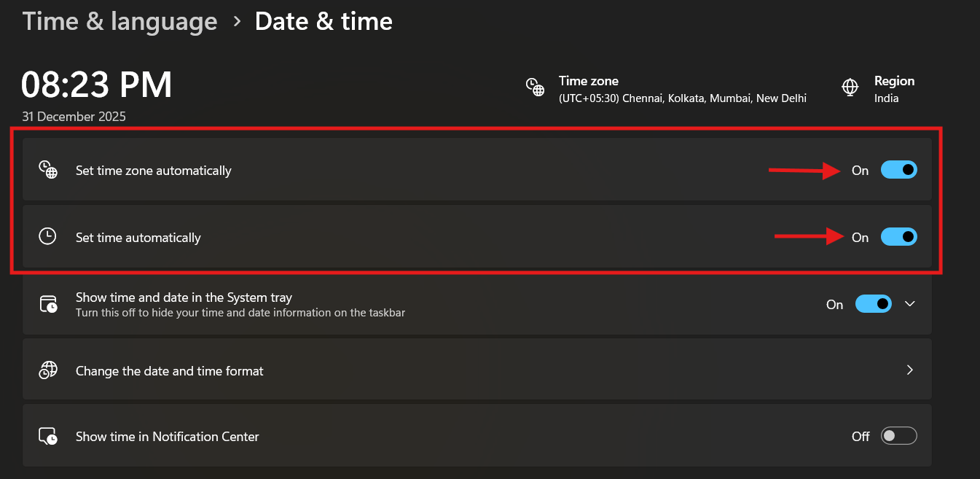Open Change the date and time format chevron
Image resolution: width=980 pixels, height=479 pixels.
910,370
